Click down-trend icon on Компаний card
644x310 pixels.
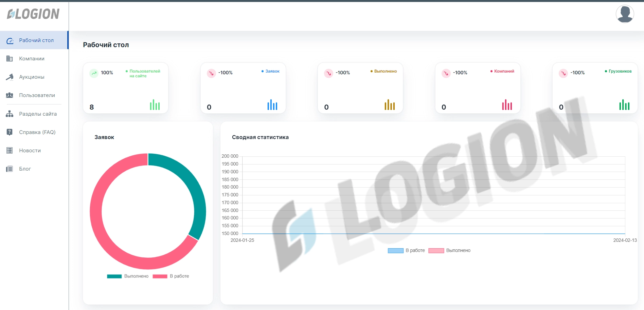446,73
